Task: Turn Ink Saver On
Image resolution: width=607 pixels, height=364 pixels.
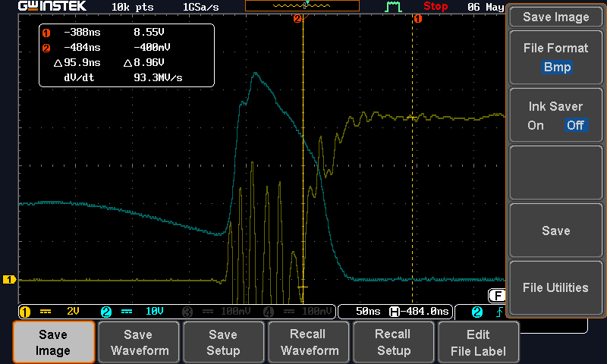Action: [x=536, y=125]
